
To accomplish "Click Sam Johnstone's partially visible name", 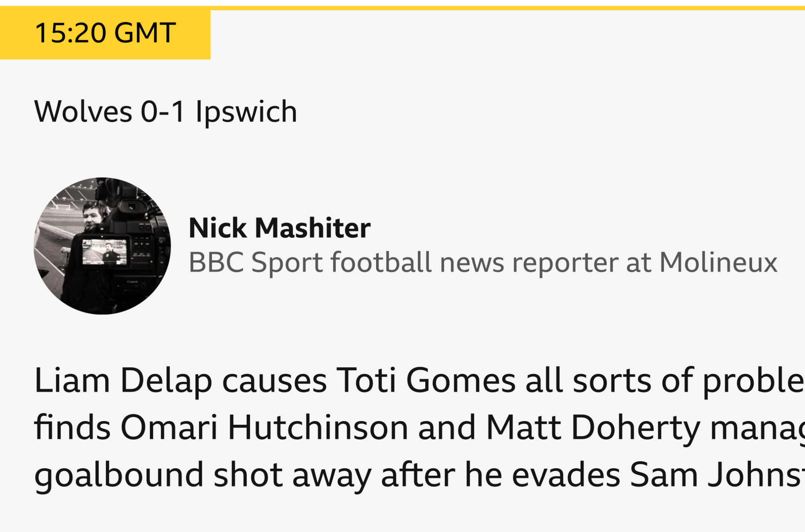I will (717, 475).
